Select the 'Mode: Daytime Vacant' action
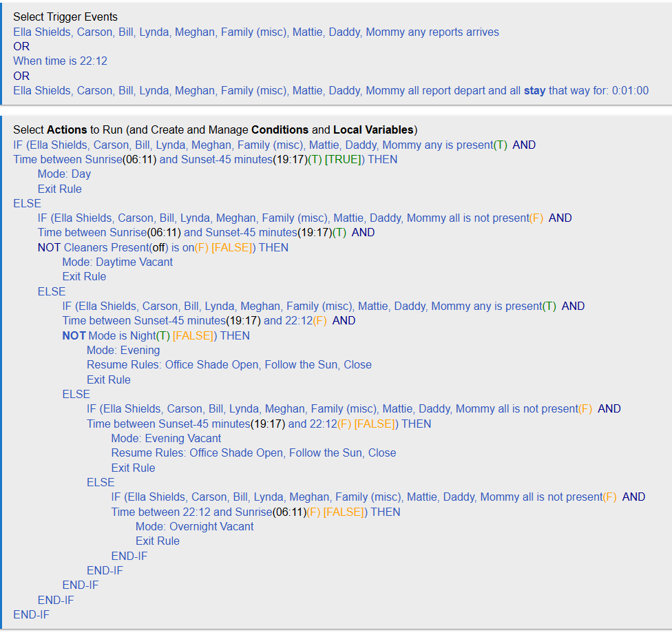 pos(117,262)
